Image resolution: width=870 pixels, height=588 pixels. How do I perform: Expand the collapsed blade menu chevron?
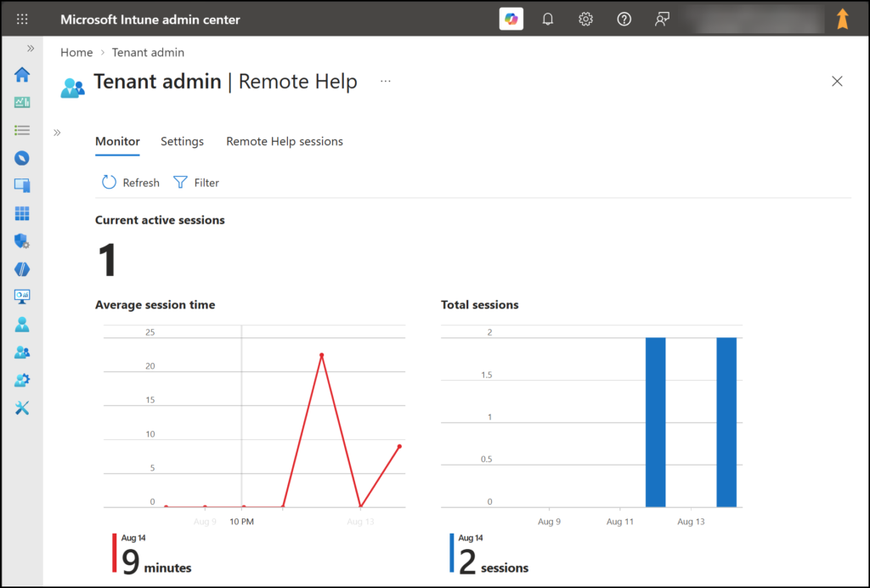57,133
